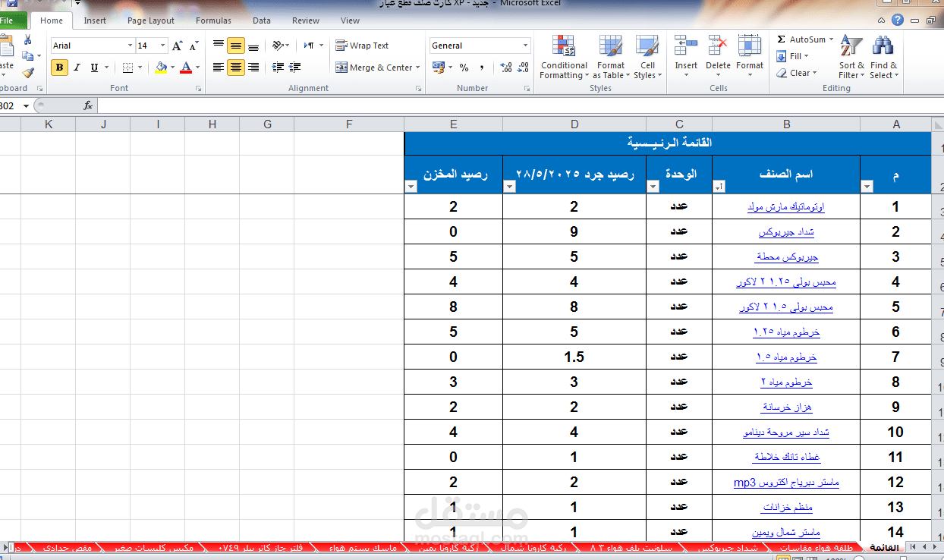The image size is (944, 560).
Task: Apply the red Font Color swatch
Action: point(186,68)
